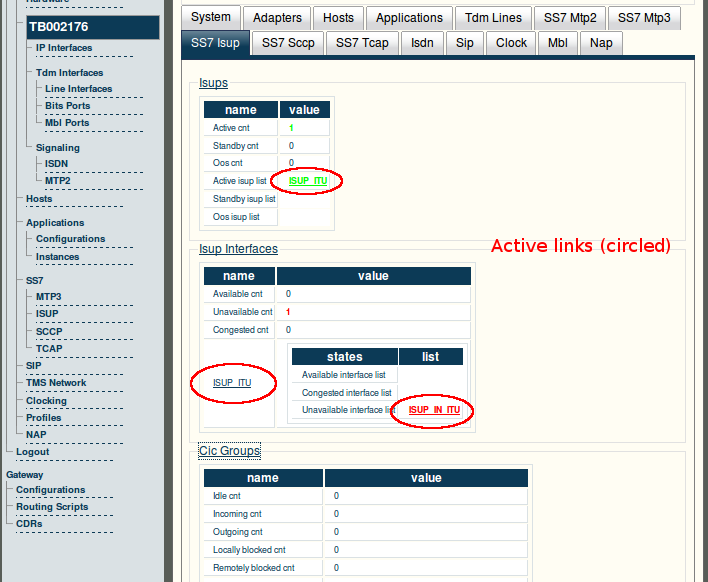This screenshot has height=582, width=708.
Task: Click the ISUP_ITU link under Isup Interfaces
Action: pyautogui.click(x=232, y=382)
